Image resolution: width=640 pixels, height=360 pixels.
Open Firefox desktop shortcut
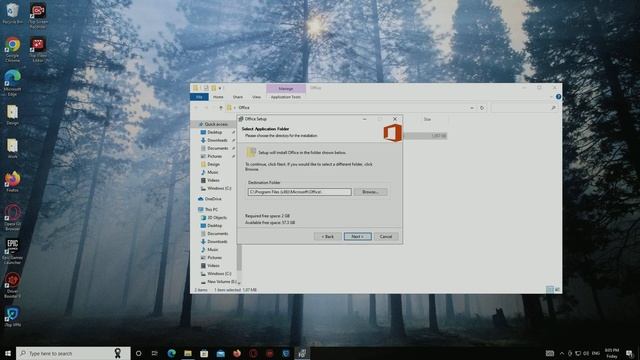coord(12,182)
